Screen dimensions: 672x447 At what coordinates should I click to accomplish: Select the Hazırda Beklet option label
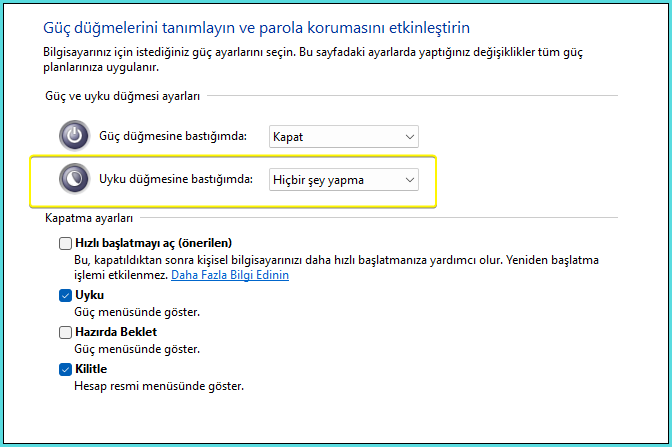(x=116, y=332)
